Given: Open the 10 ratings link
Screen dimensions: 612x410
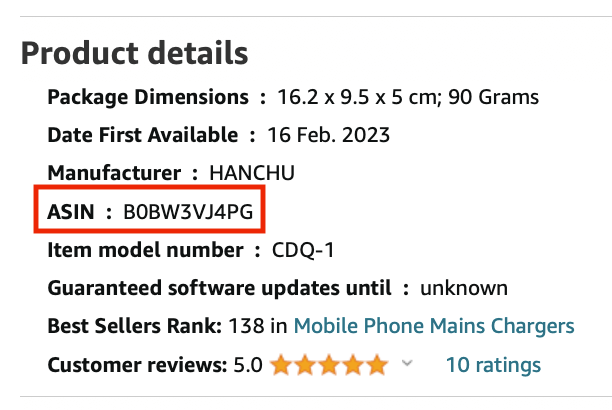Looking at the screenshot, I should click(x=493, y=365).
